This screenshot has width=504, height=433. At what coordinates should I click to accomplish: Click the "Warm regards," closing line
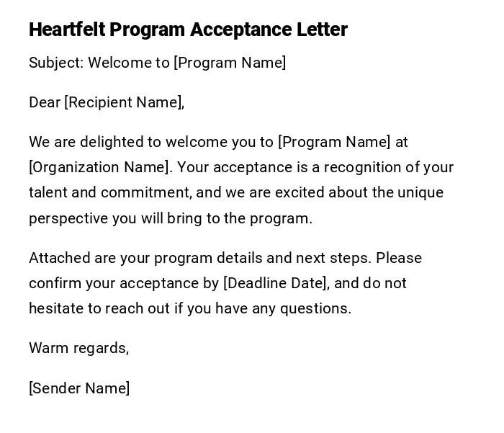[78, 348]
